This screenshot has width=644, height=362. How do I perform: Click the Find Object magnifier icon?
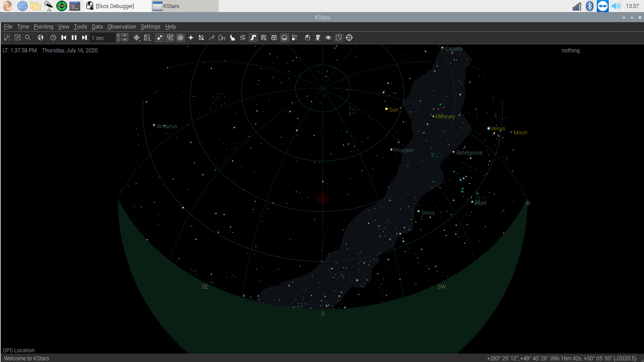28,38
